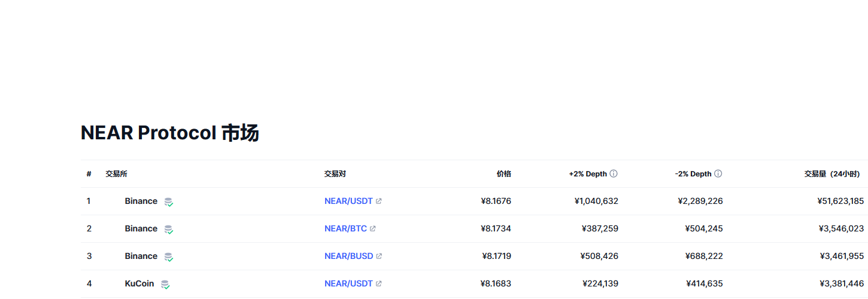This screenshot has height=299, width=868.
Task: Click the info icon beside -2% Depth
Action: [718, 174]
